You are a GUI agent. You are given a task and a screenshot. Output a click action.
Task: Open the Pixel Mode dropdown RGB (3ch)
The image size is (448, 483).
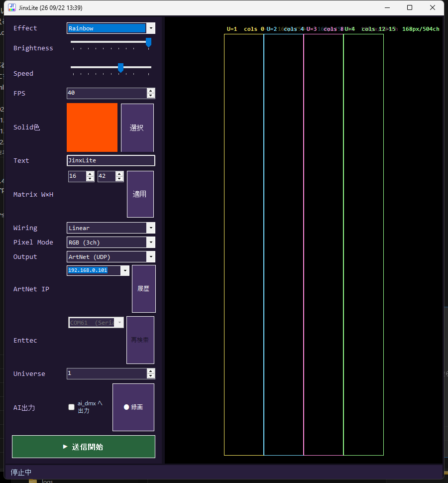pyautogui.click(x=111, y=242)
